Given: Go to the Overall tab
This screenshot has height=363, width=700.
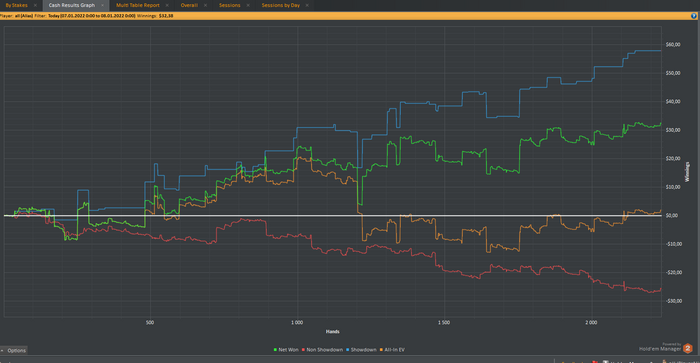Looking at the screenshot, I should 189,5.
